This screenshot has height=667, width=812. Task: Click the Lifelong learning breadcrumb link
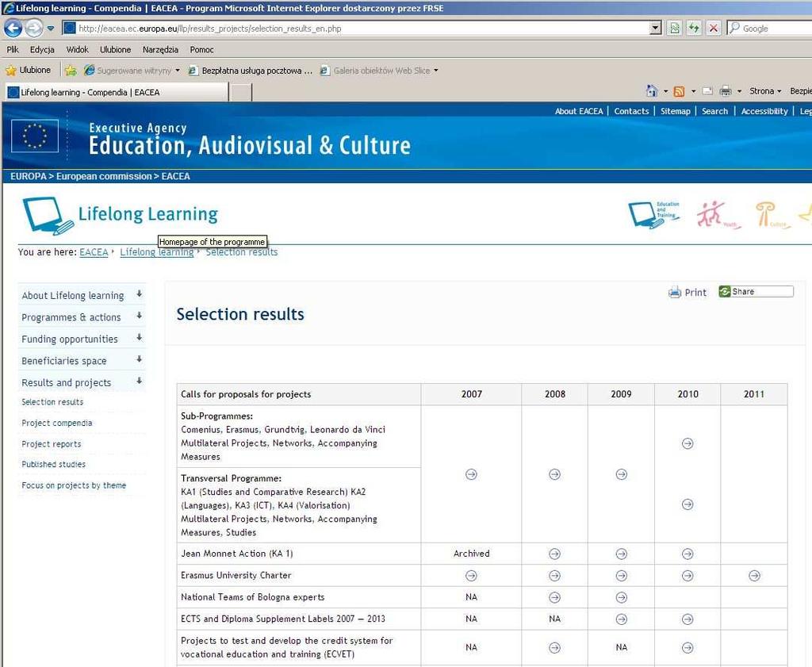tap(157, 252)
